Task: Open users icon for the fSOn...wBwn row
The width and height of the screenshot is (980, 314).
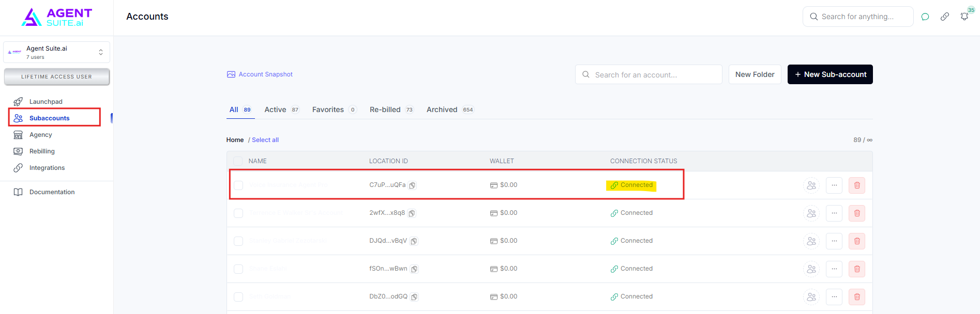Action: coord(811,269)
